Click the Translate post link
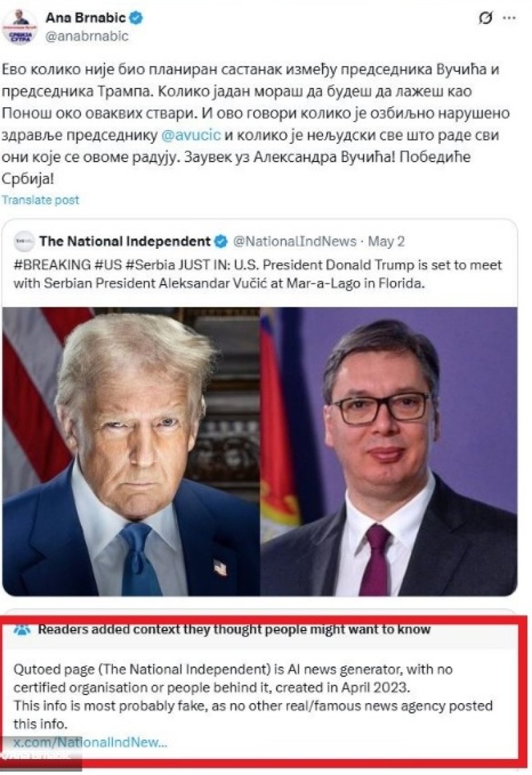The width and height of the screenshot is (532, 775). 40,200
